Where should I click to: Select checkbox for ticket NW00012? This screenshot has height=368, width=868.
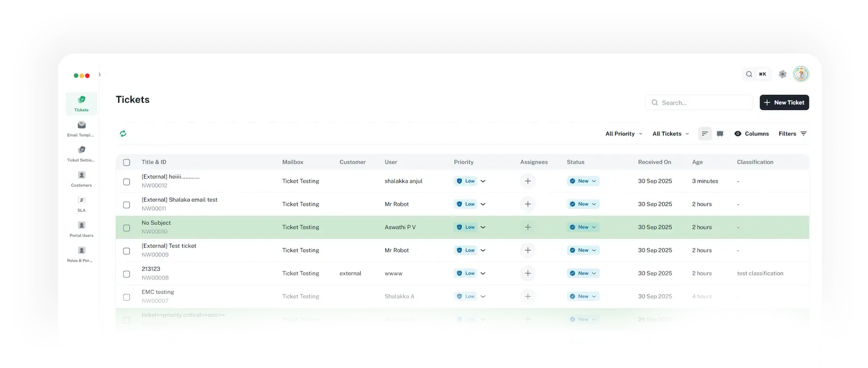pos(127,181)
